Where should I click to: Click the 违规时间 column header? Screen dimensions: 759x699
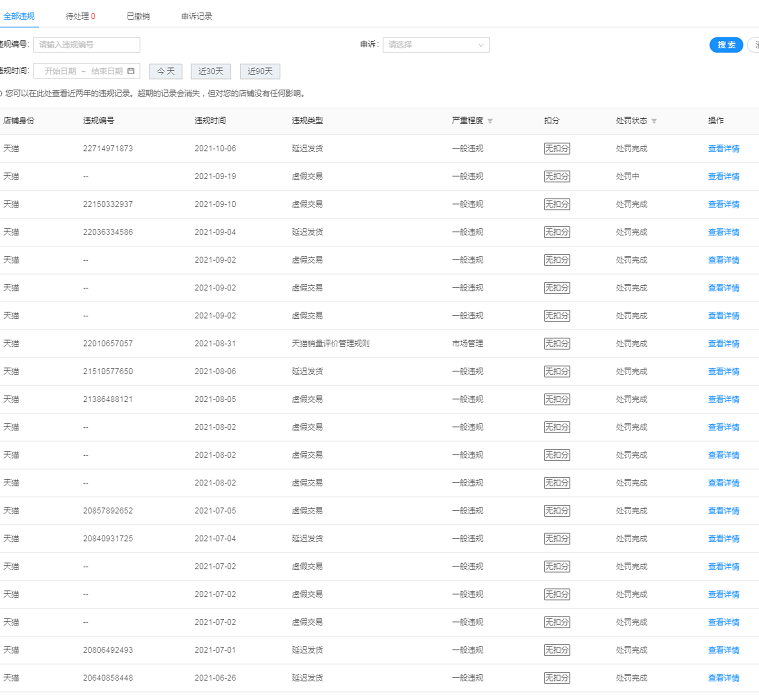pos(210,121)
